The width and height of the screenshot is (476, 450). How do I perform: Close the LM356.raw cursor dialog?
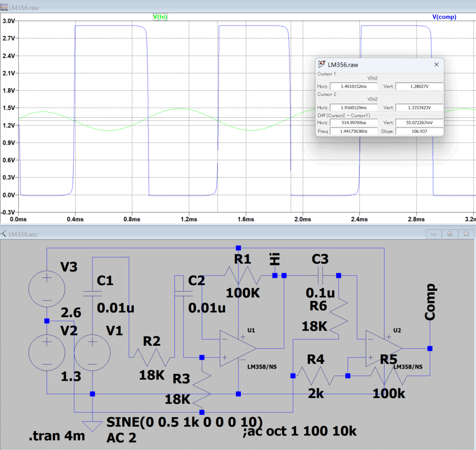(436, 65)
